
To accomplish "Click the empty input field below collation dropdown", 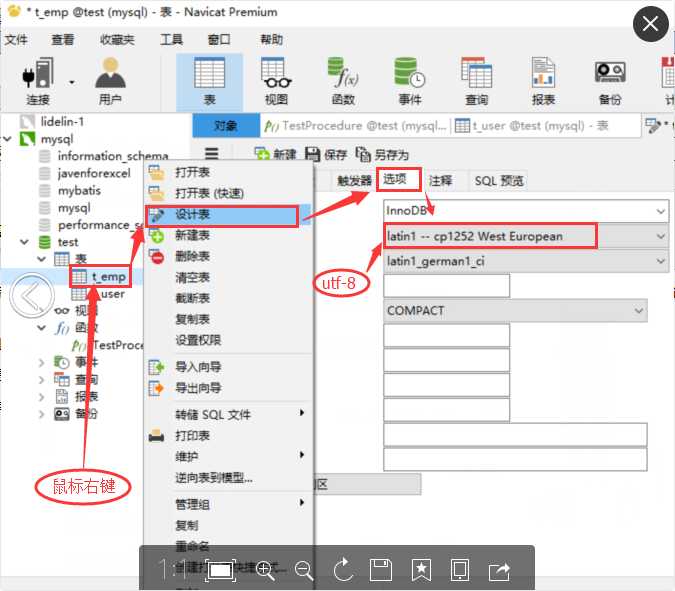I will (446, 285).
